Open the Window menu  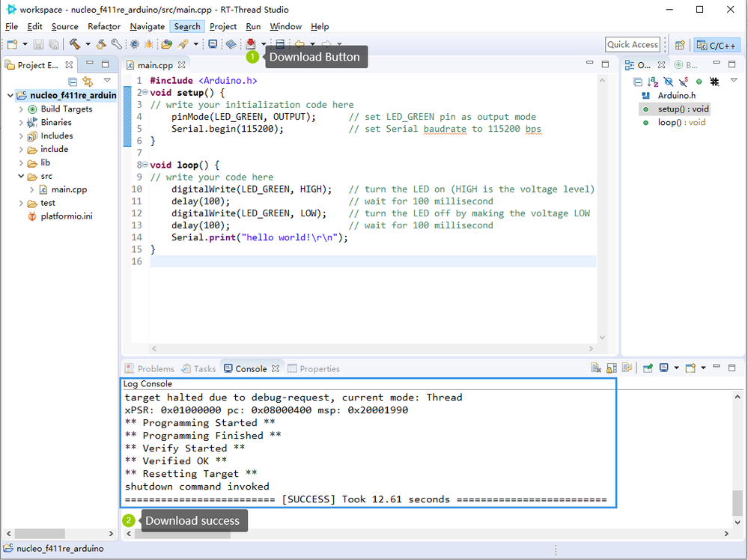(x=286, y=27)
